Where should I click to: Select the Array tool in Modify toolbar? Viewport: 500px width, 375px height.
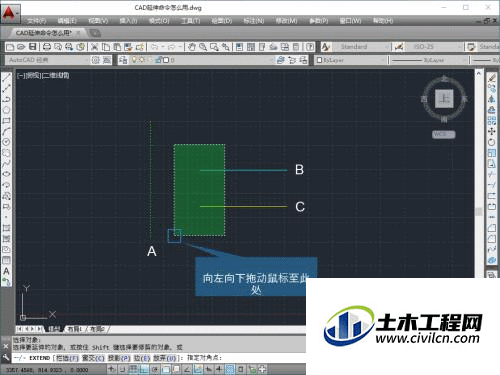coord(492,121)
